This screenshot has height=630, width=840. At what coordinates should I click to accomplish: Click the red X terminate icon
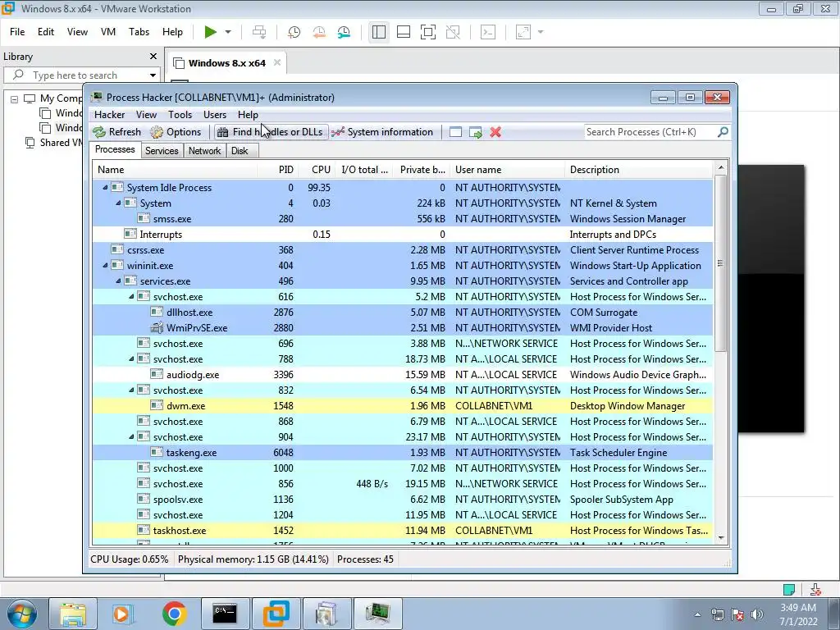pyautogui.click(x=495, y=132)
